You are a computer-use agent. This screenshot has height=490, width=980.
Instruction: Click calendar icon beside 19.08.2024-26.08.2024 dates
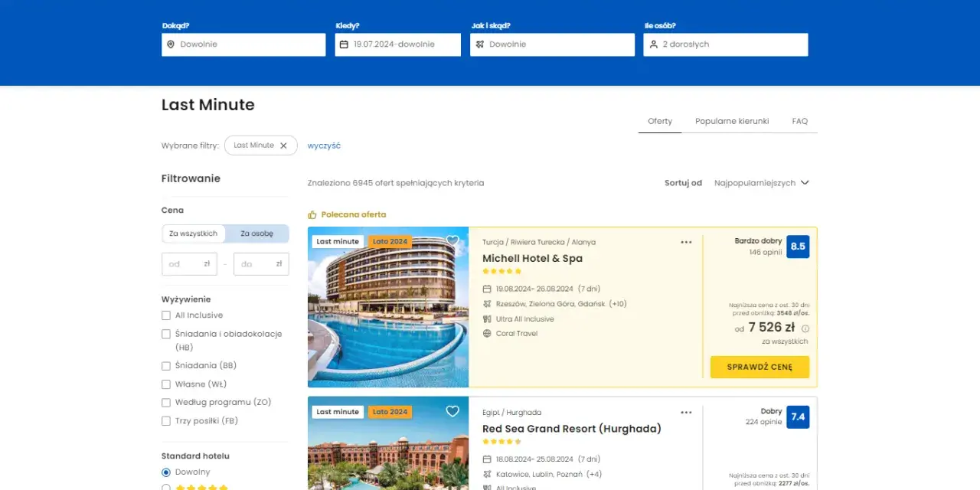487,289
